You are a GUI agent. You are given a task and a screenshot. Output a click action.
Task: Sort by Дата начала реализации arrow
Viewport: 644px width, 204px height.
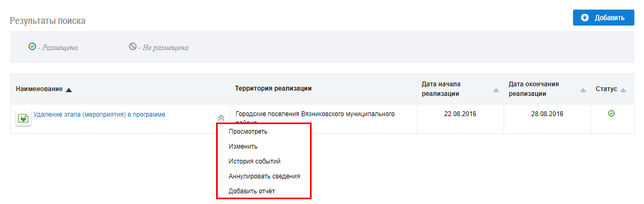pos(496,90)
